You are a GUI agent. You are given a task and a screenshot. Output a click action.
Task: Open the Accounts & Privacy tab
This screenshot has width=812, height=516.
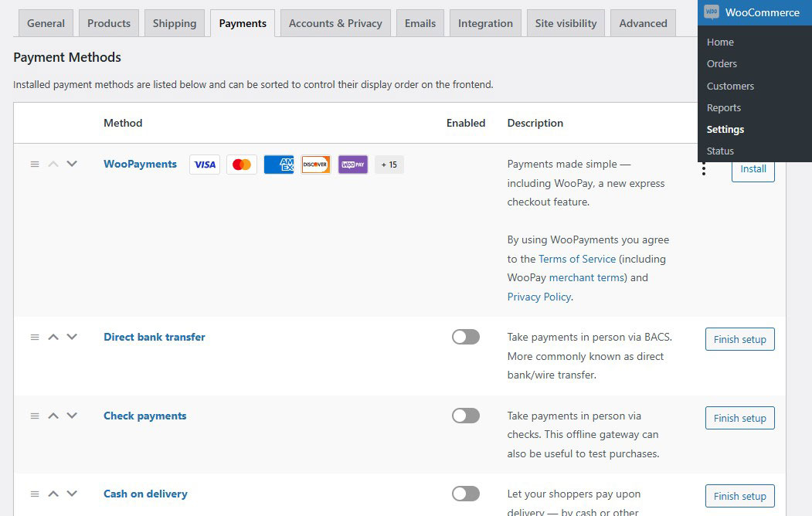click(x=335, y=23)
